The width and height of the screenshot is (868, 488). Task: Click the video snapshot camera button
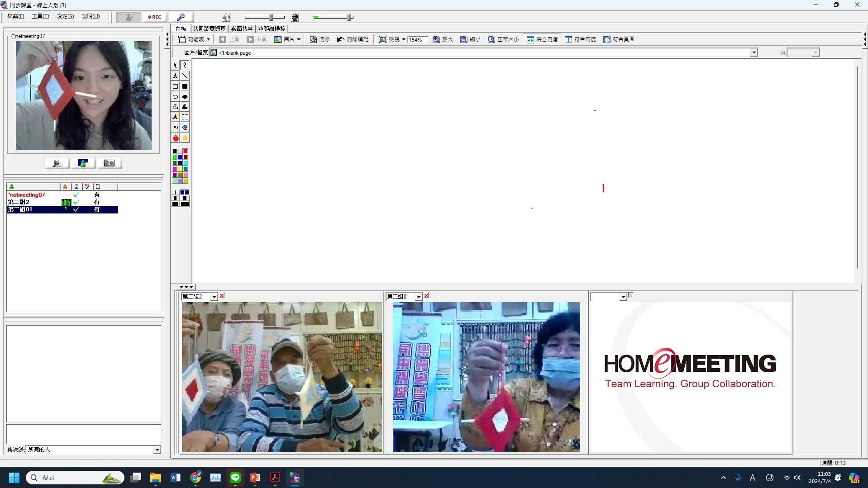(x=109, y=163)
